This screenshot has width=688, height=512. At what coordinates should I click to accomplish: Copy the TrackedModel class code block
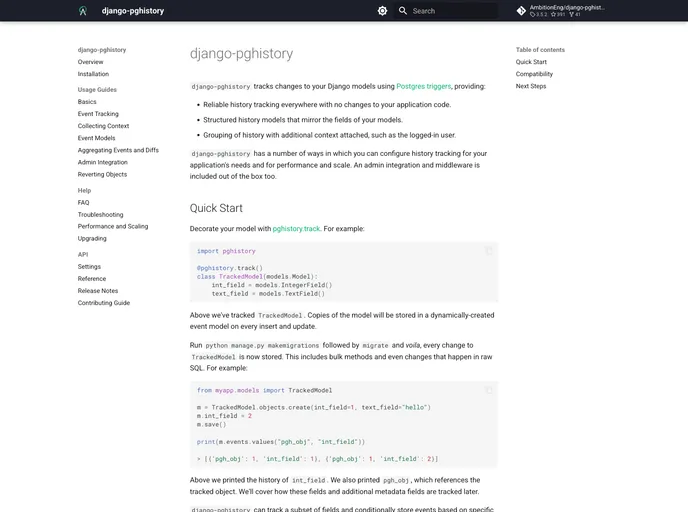[x=489, y=251]
